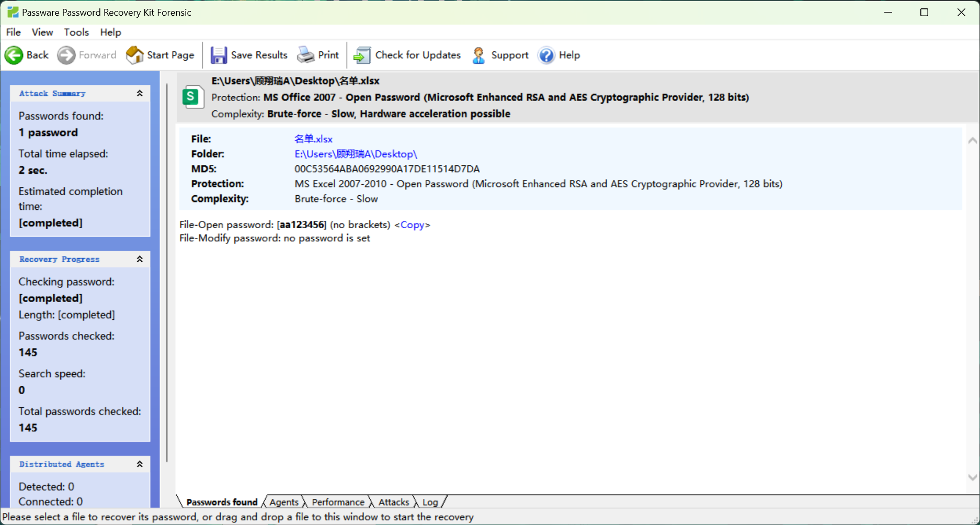Image resolution: width=980 pixels, height=525 pixels.
Task: Click the Save Results floppy disk icon
Action: 219,55
